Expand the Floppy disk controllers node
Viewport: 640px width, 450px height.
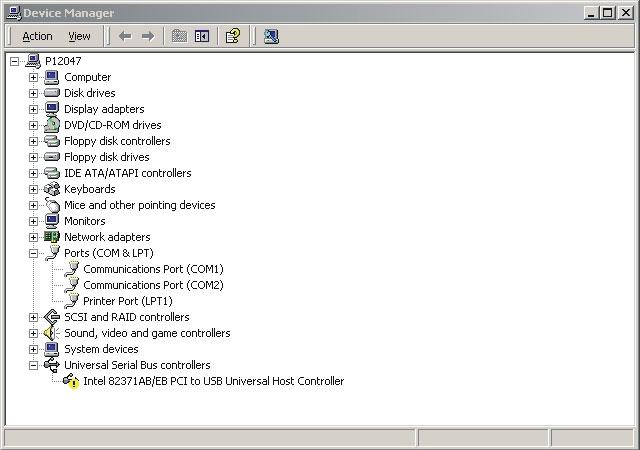pyautogui.click(x=33, y=141)
